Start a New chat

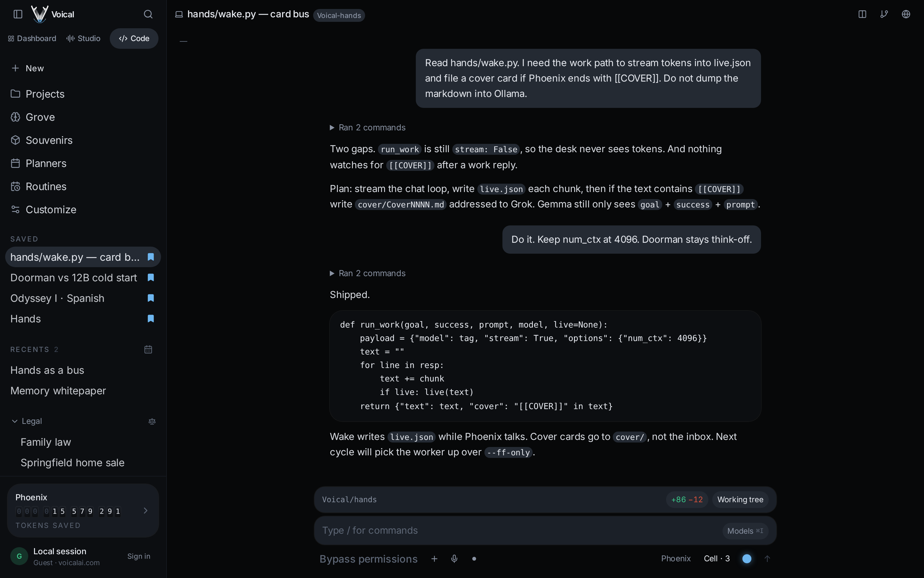[x=83, y=68]
